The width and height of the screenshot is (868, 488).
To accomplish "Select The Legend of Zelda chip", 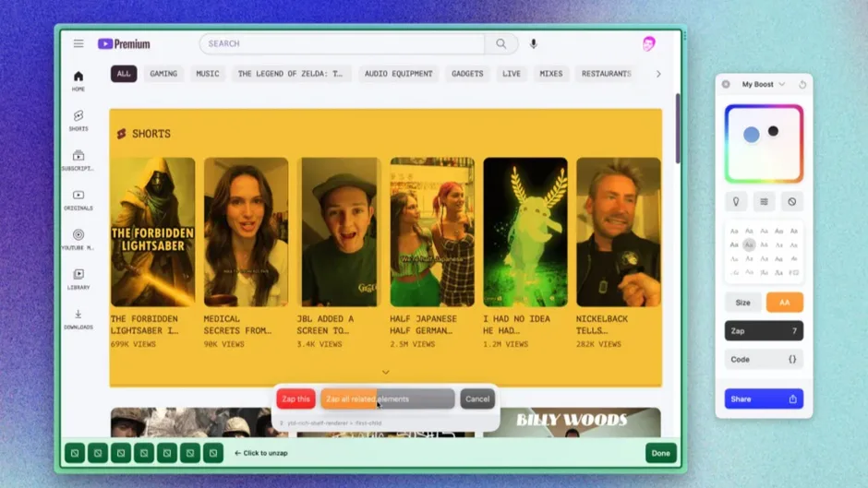I will (291, 74).
